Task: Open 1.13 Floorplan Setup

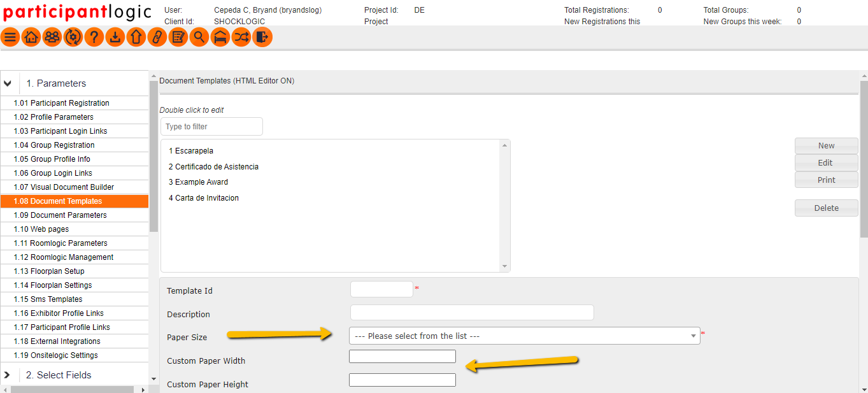Action: pyautogui.click(x=75, y=271)
